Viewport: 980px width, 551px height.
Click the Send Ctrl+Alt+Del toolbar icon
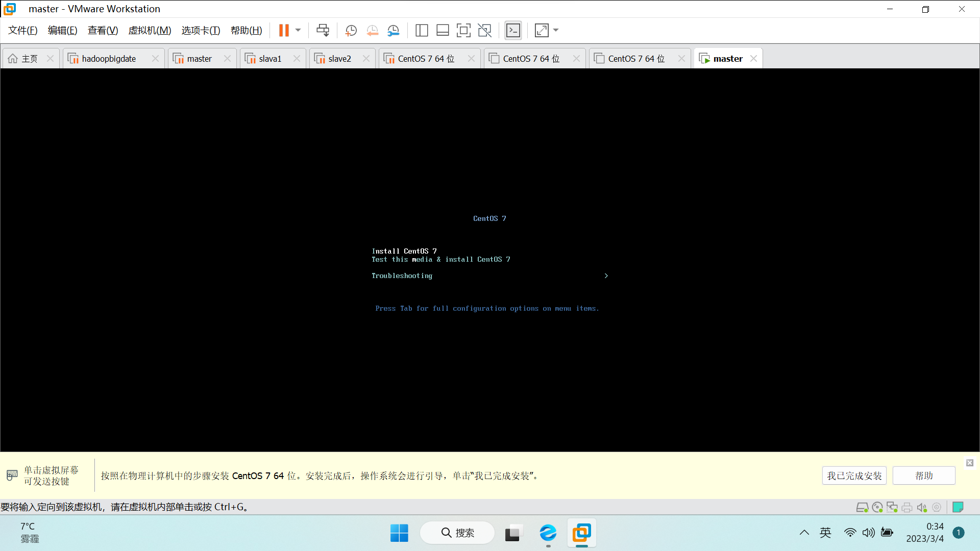click(323, 31)
